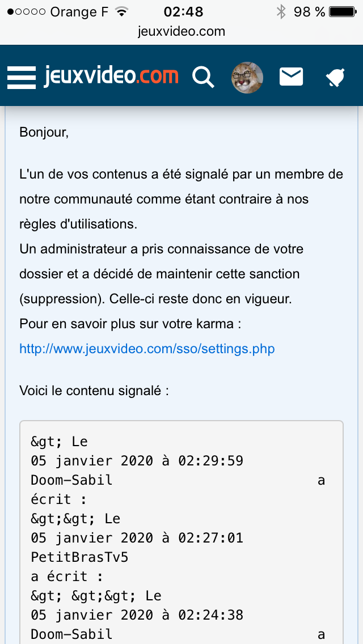Viewport: 363px width, 644px height.
Task: Open search with the magnifier icon
Action: click(x=204, y=77)
